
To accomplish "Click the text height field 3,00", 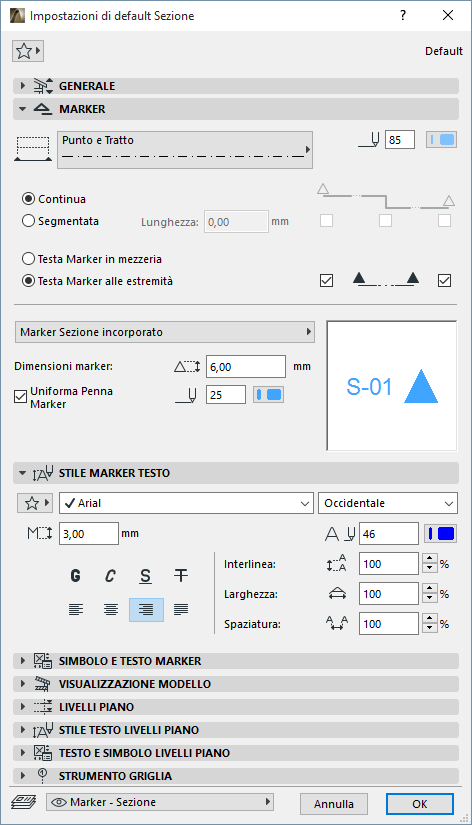I will (x=89, y=534).
